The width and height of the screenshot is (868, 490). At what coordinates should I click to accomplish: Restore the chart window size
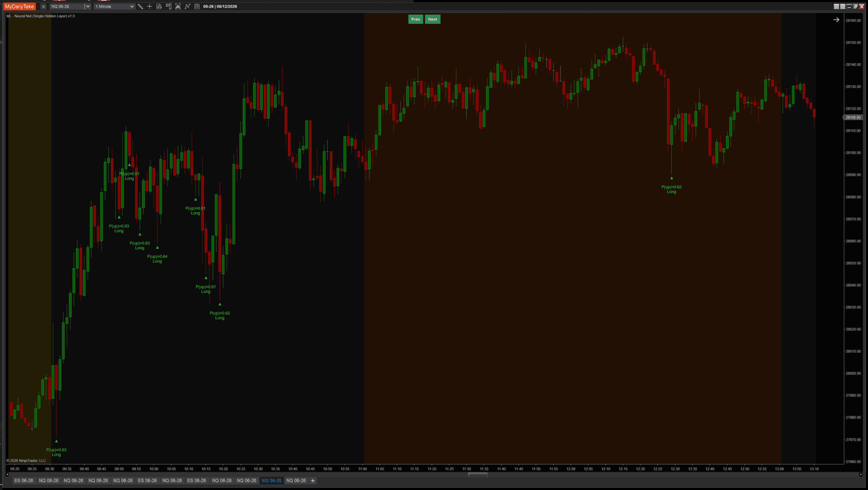[x=855, y=6]
